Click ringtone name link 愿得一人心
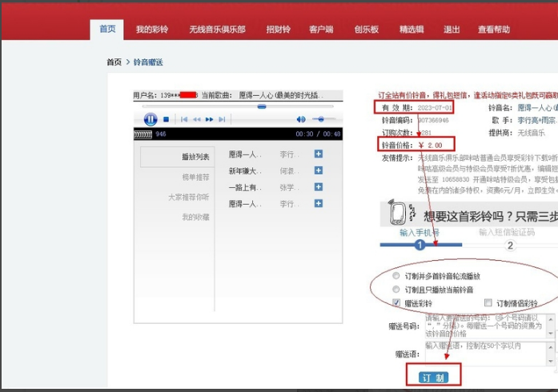This screenshot has width=558, height=392. click(x=537, y=108)
